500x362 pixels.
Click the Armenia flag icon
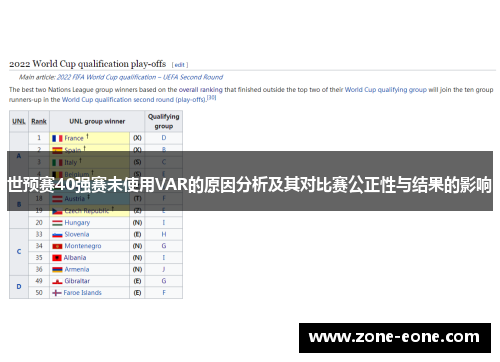[57, 270]
